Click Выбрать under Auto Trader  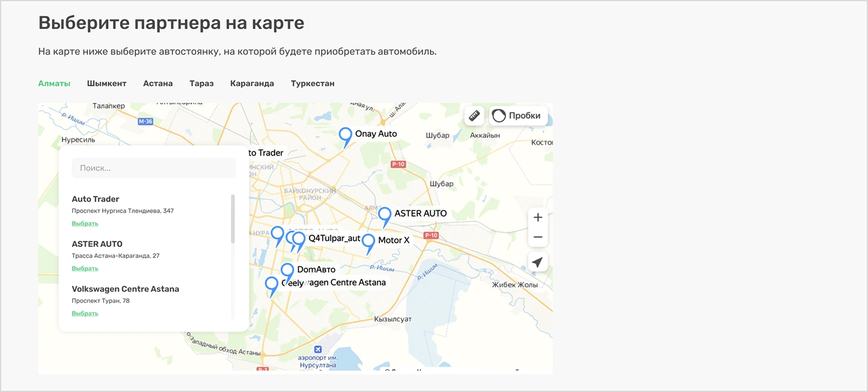click(x=84, y=223)
